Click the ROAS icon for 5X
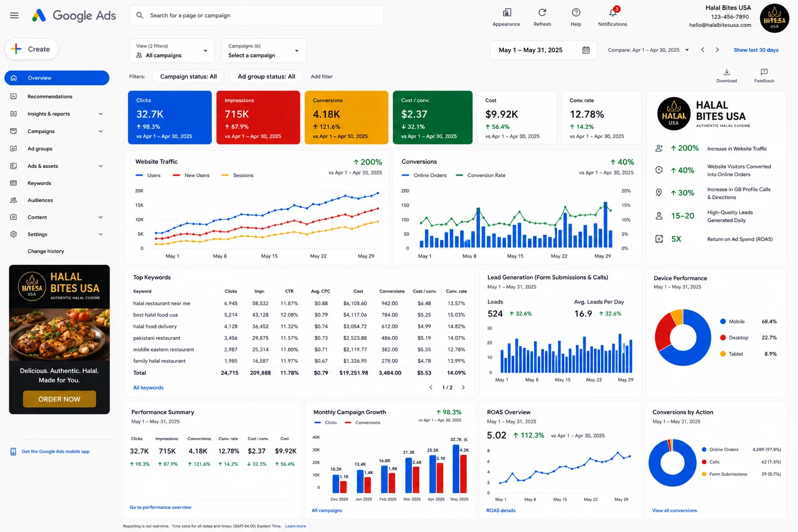This screenshot has height=532, width=798. point(659,239)
